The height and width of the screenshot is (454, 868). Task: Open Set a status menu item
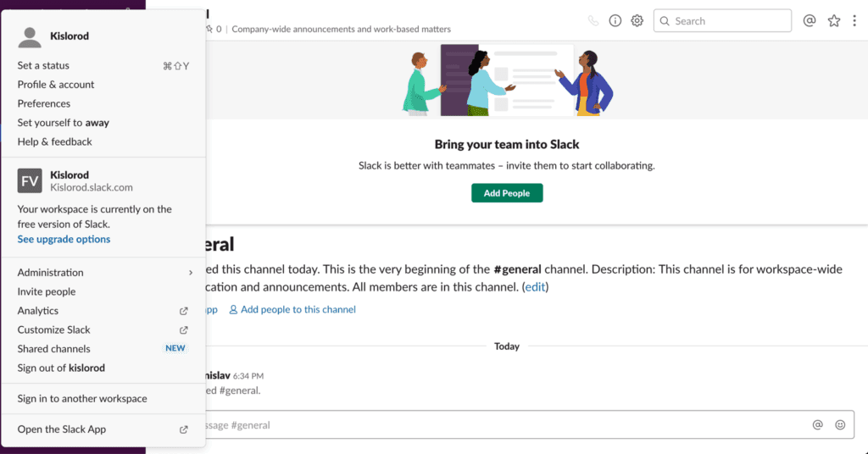pyautogui.click(x=43, y=65)
